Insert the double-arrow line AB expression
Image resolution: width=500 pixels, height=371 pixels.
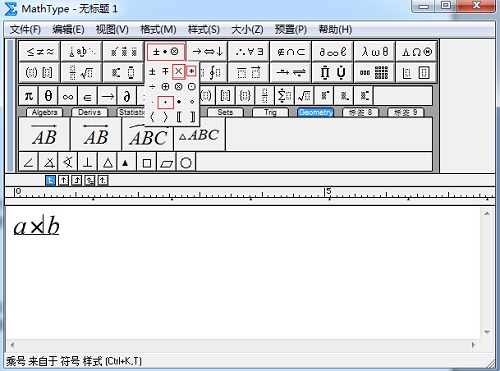(96, 134)
